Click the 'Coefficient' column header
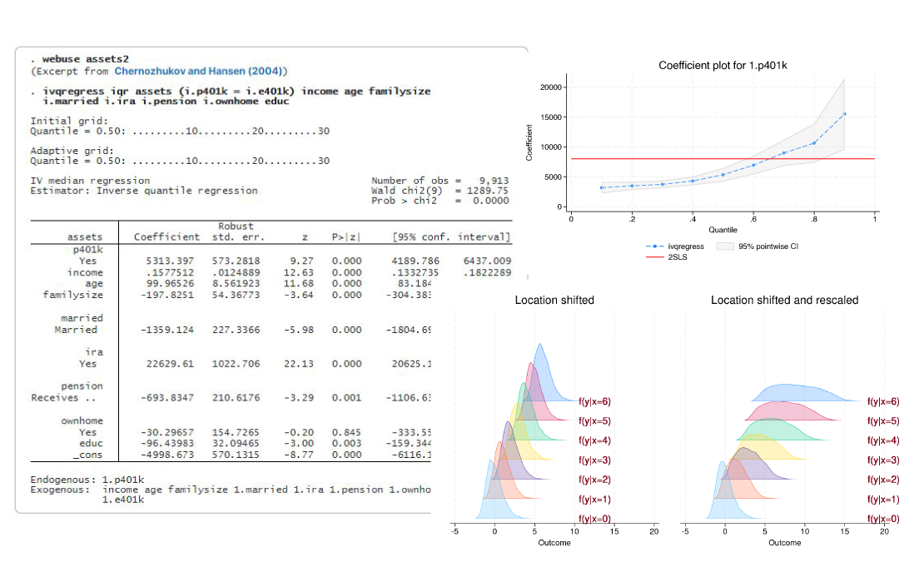This screenshot has height=582, width=924. [166, 237]
